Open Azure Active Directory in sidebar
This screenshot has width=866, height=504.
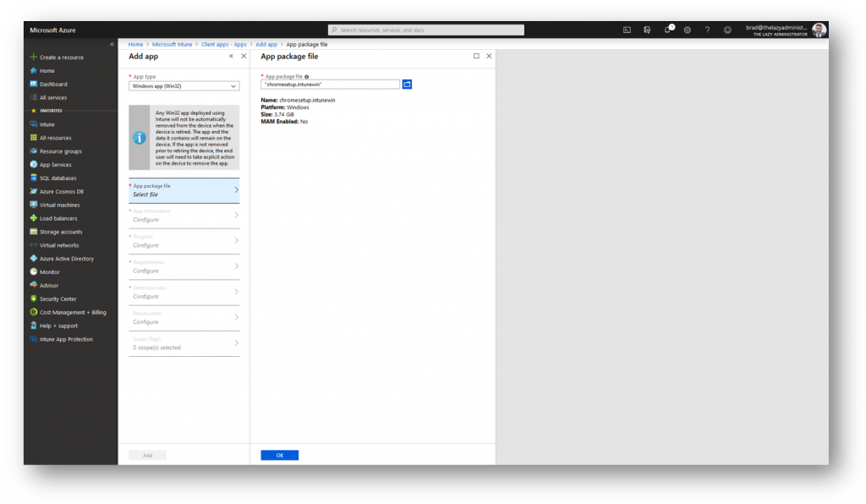[x=62, y=259]
